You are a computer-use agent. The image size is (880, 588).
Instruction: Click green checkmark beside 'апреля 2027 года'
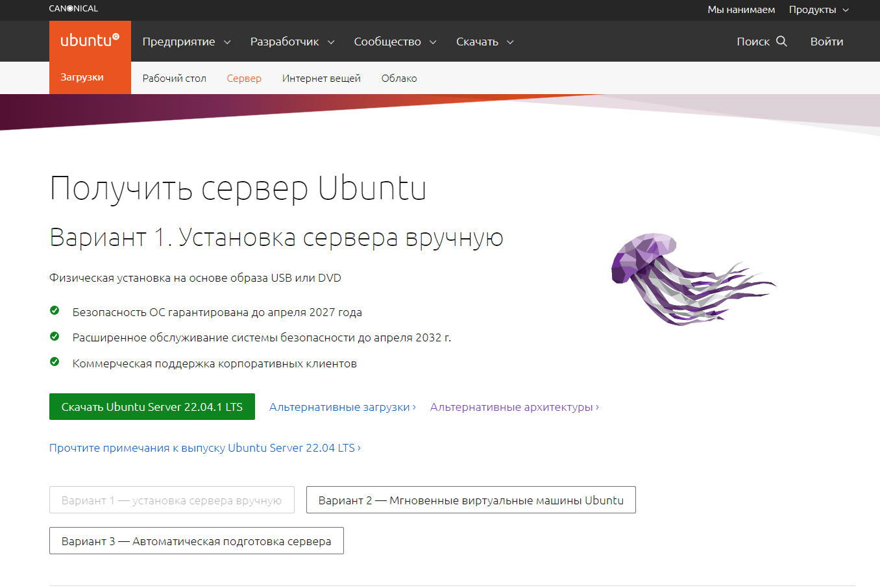(55, 311)
